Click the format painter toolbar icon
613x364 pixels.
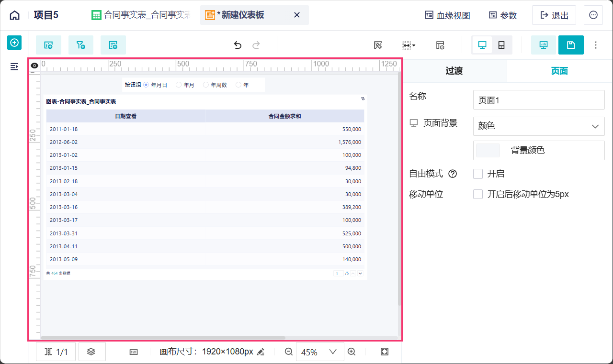point(378,45)
